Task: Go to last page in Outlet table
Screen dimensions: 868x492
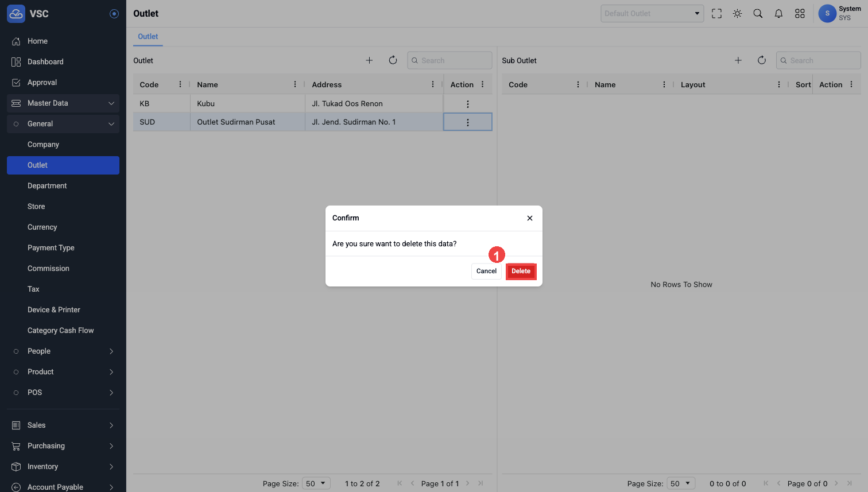Action: (480, 483)
